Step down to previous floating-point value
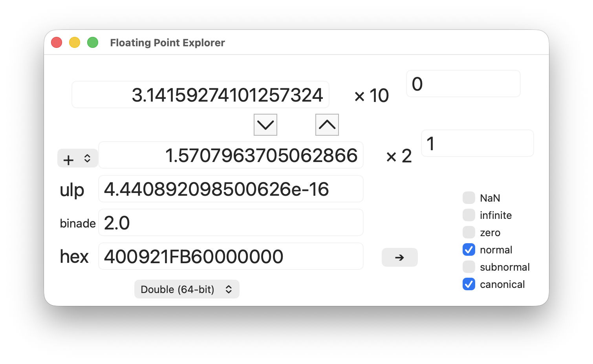Image resolution: width=593 pixels, height=364 pixels. (265, 125)
